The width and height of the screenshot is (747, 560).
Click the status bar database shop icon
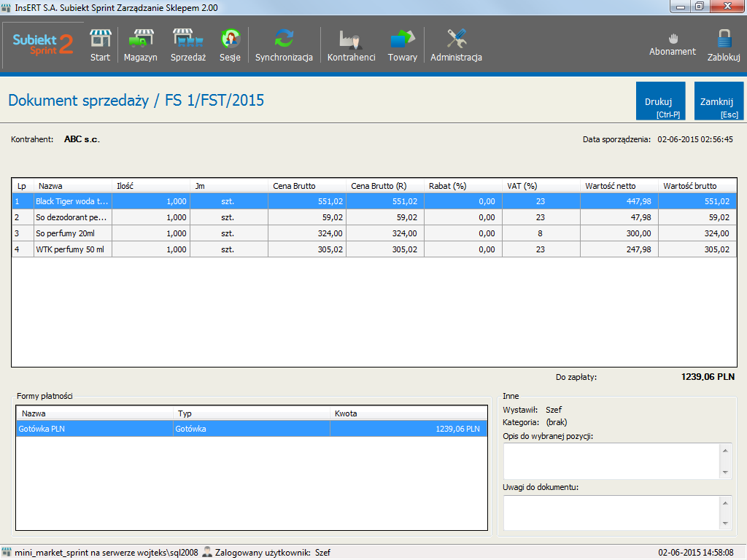pyautogui.click(x=7, y=553)
